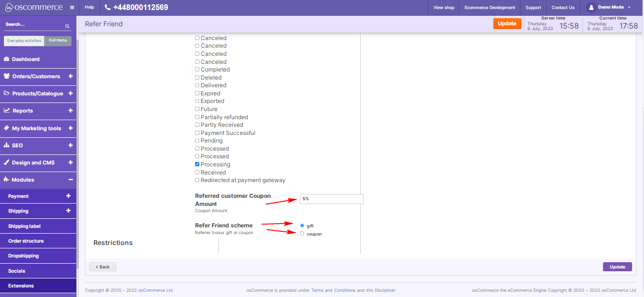Image resolution: width=644 pixels, height=297 pixels.
Task: Open the Demo Mode dropdown arrow
Action: 629,8
